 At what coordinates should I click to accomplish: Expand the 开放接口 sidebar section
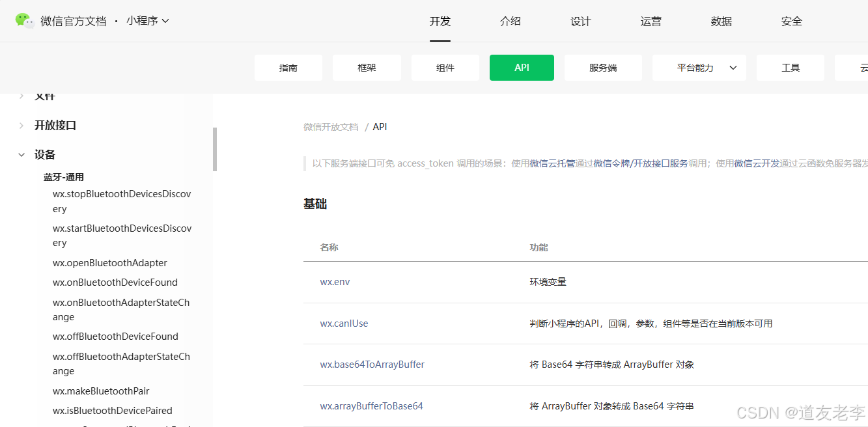55,125
